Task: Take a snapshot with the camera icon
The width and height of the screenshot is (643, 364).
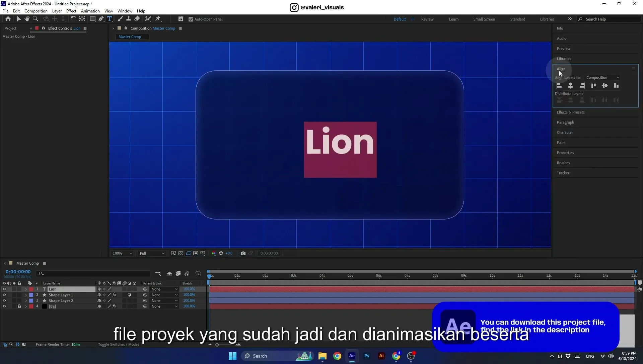Action: click(243, 253)
